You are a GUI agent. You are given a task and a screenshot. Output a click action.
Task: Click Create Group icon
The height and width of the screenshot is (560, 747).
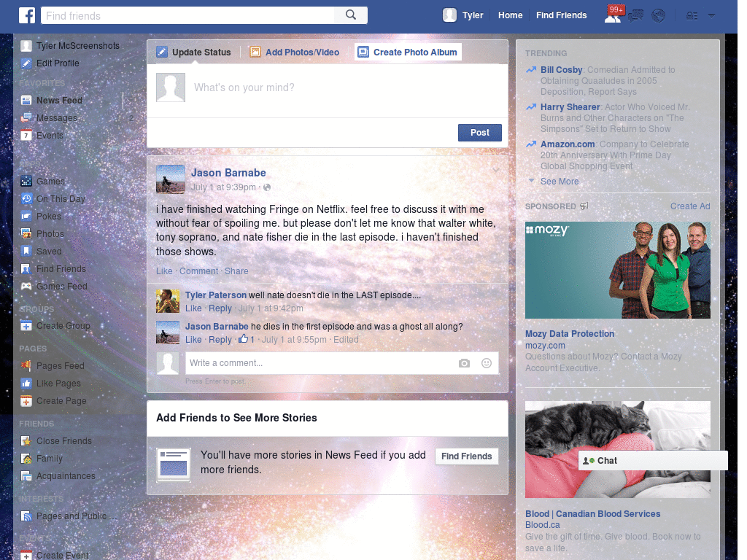pyautogui.click(x=26, y=326)
